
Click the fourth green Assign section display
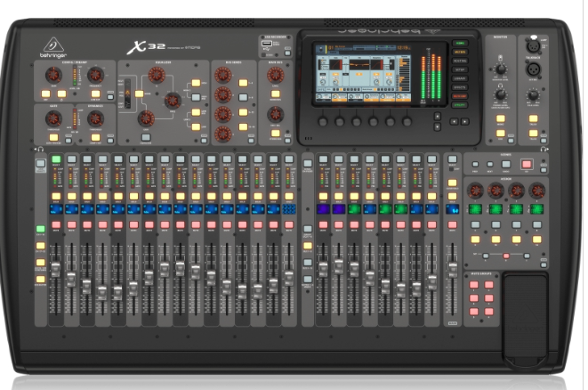[x=536, y=209]
